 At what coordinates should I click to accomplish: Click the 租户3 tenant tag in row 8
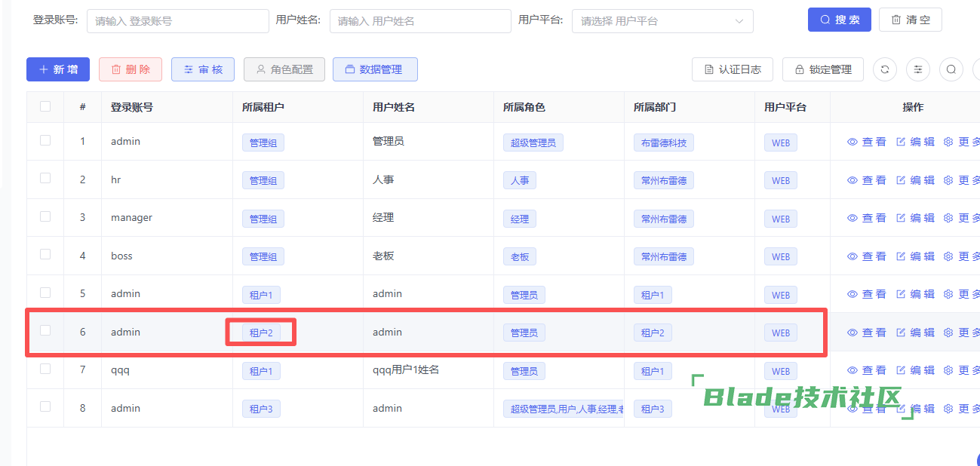(x=261, y=409)
